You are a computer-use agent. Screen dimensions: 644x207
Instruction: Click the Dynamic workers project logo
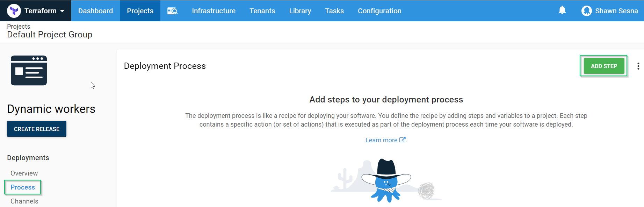point(29,70)
